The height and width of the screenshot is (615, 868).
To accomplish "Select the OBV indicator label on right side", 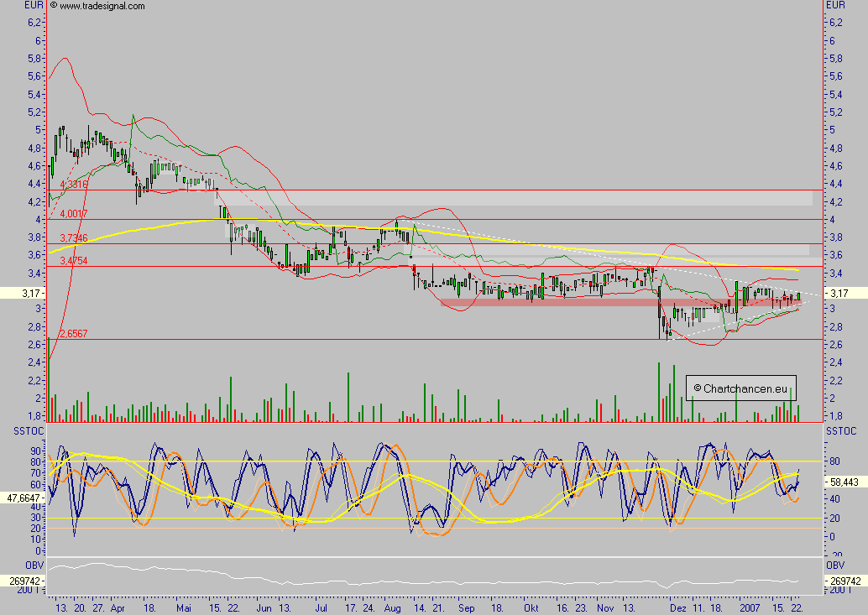I will (x=835, y=565).
